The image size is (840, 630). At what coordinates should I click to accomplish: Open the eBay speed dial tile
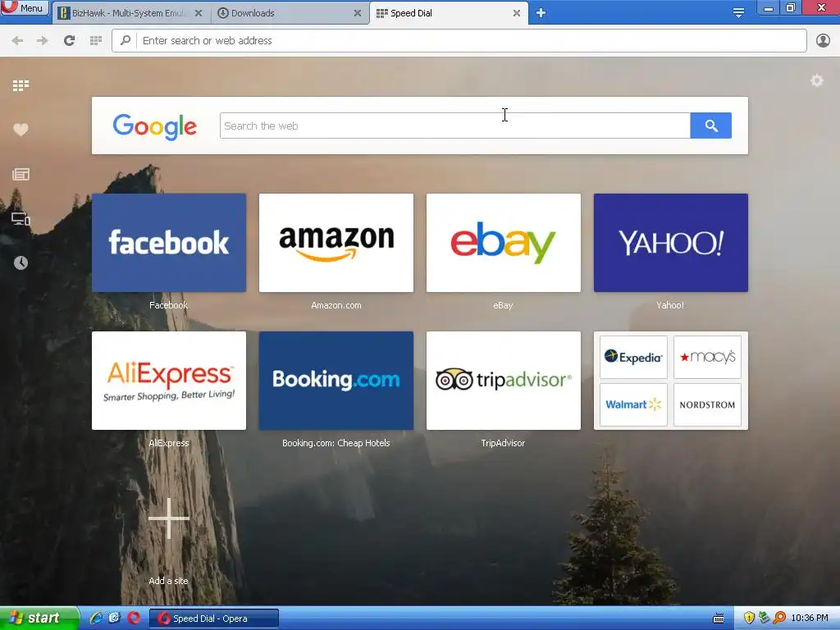[504, 243]
